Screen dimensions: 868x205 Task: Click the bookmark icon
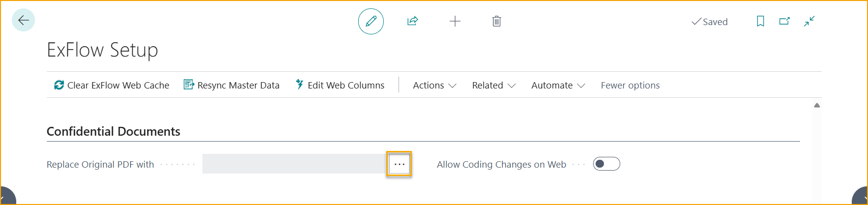(760, 21)
